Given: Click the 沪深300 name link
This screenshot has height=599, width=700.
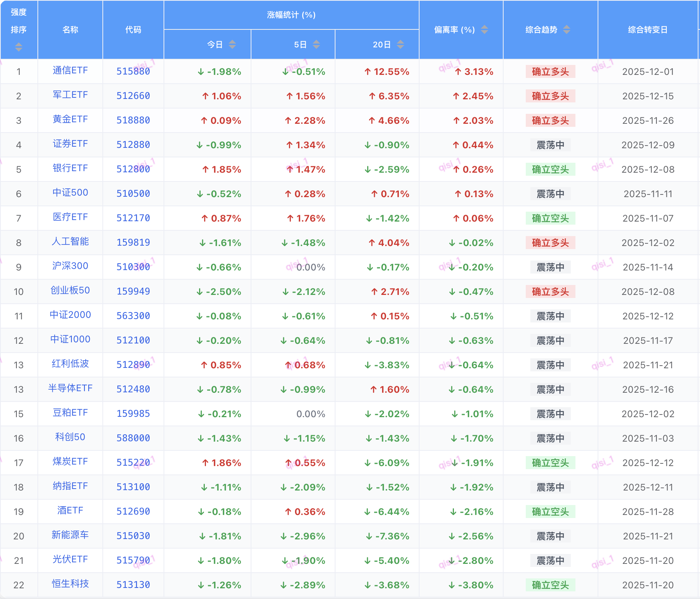Looking at the screenshot, I should click(70, 266).
